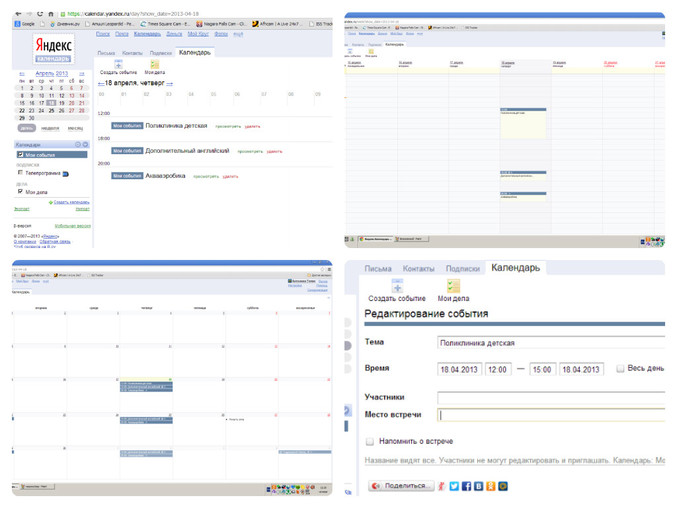The height and width of the screenshot is (508, 677).
Task: Toggle Мои дела checkbox in sidebar
Action: [x=20, y=191]
